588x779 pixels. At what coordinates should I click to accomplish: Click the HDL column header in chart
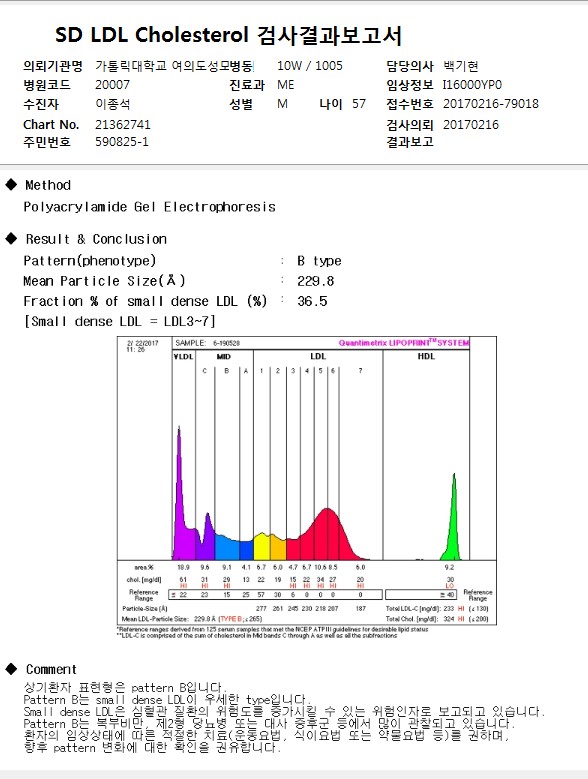(x=426, y=356)
